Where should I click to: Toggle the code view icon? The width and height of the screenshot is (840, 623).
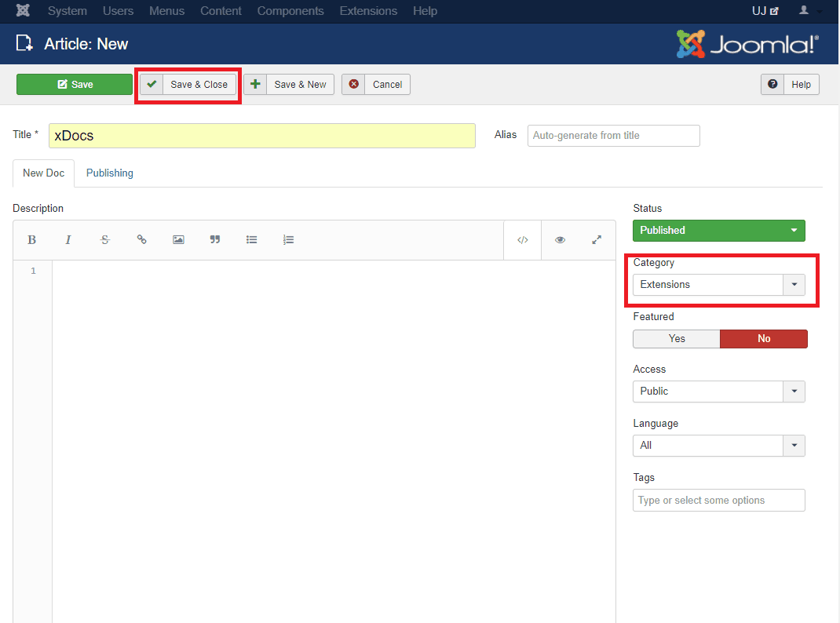pos(523,240)
